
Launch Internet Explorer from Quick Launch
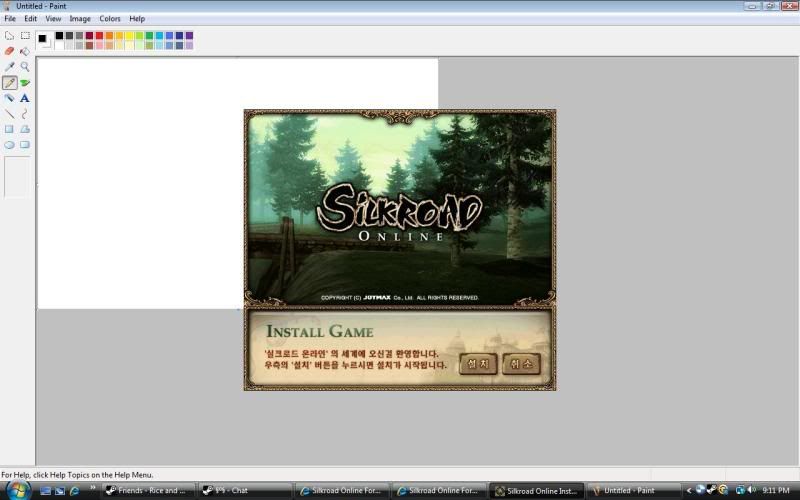pyautogui.click(x=74, y=491)
